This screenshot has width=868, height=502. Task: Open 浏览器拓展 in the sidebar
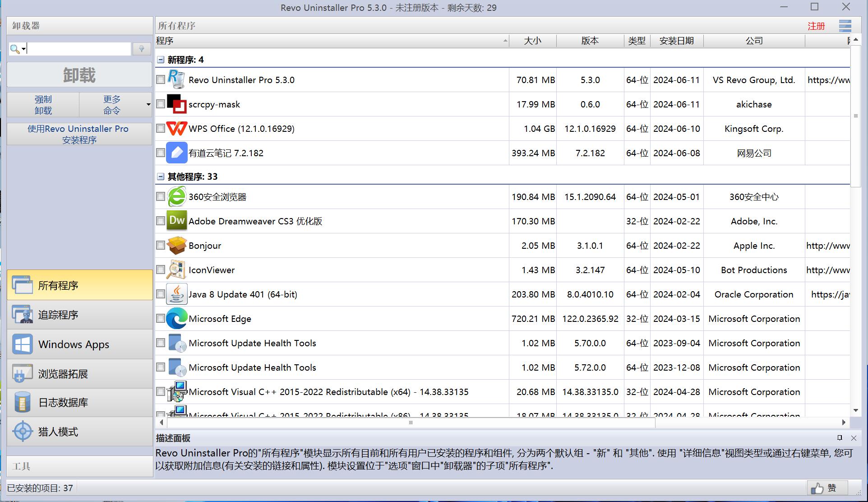[80, 374]
